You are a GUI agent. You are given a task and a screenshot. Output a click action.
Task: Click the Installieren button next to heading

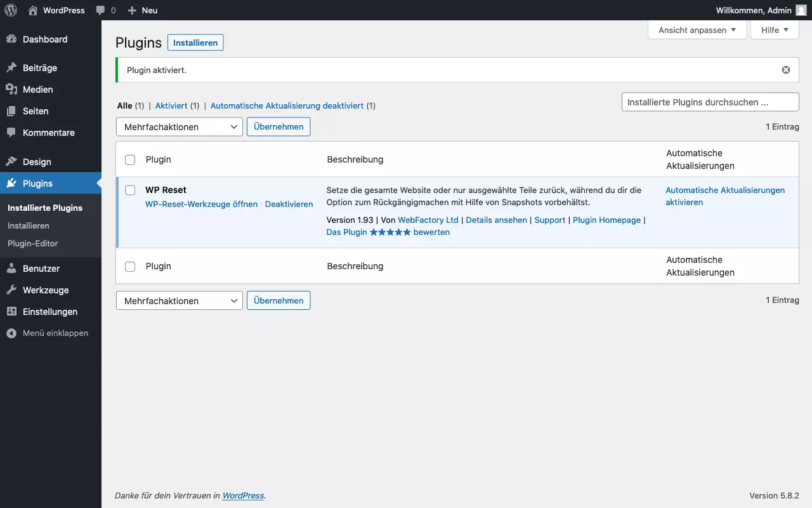coord(195,43)
